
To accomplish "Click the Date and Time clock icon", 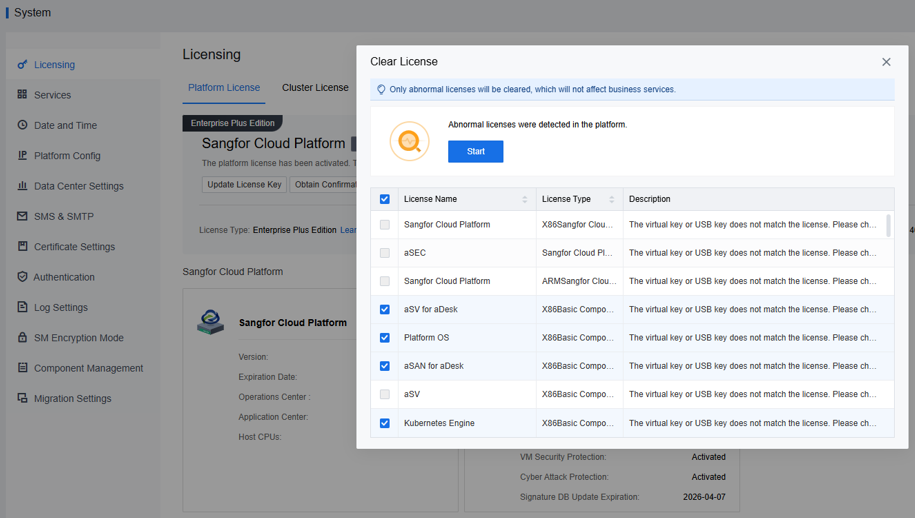I will pos(22,125).
